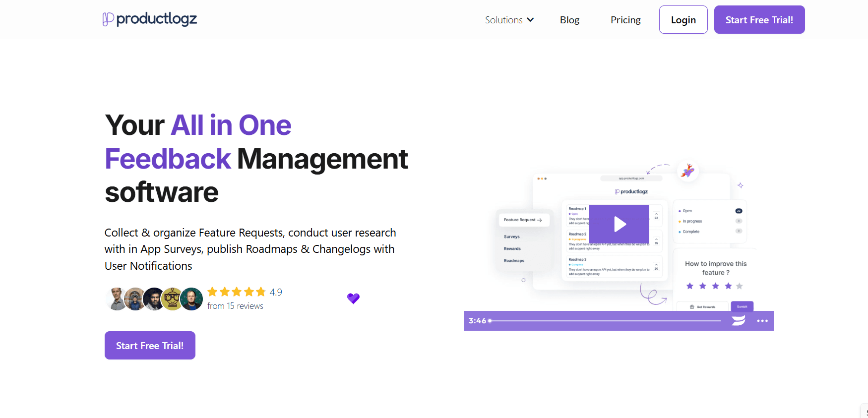Click the "from 15 reviews" text

point(235,306)
